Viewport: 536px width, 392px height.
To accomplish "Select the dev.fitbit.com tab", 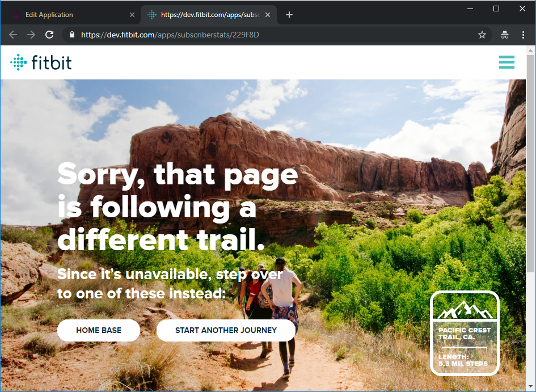I will [204, 15].
